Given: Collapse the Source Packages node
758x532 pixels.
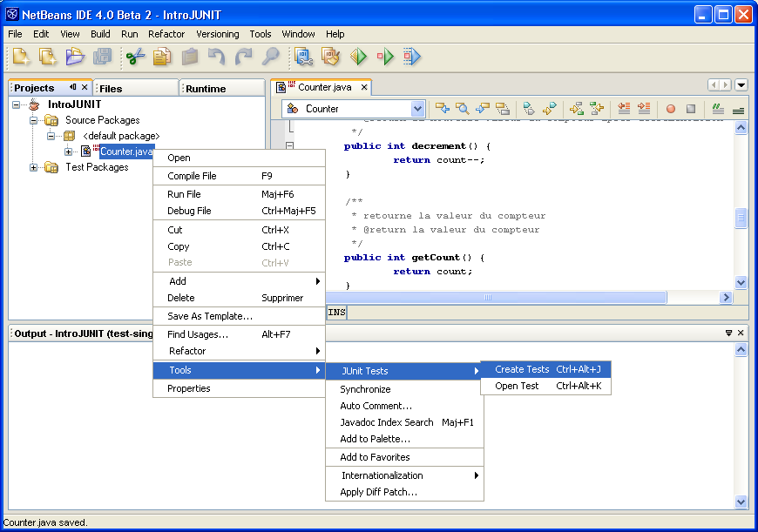Looking at the screenshot, I should click(33, 120).
